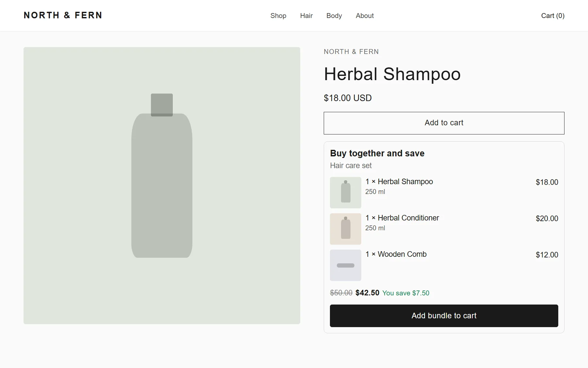The image size is (588, 368).
Task: Click the $18.00 USD product price
Action: (x=348, y=98)
